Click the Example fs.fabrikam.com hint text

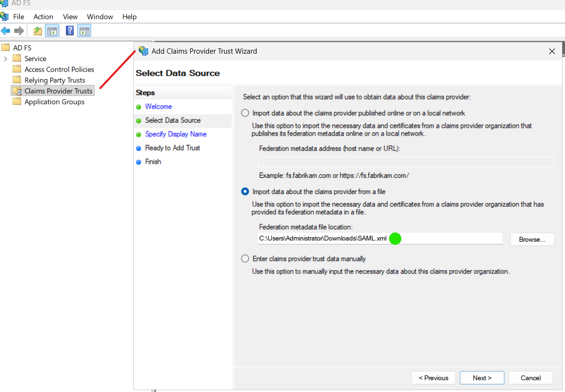click(334, 176)
